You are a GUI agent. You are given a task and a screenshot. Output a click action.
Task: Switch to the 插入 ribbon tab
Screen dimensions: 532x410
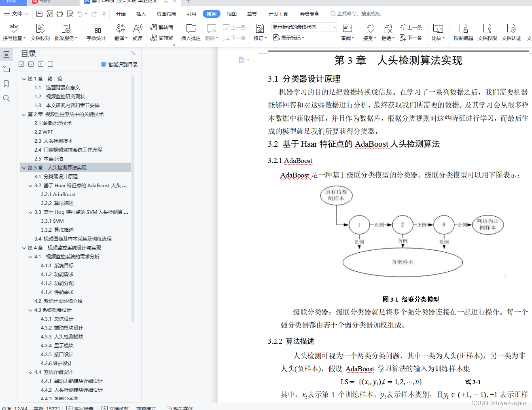(x=141, y=14)
